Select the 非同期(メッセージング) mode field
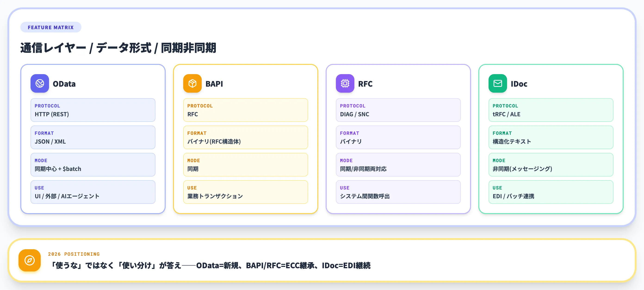 [x=551, y=164]
